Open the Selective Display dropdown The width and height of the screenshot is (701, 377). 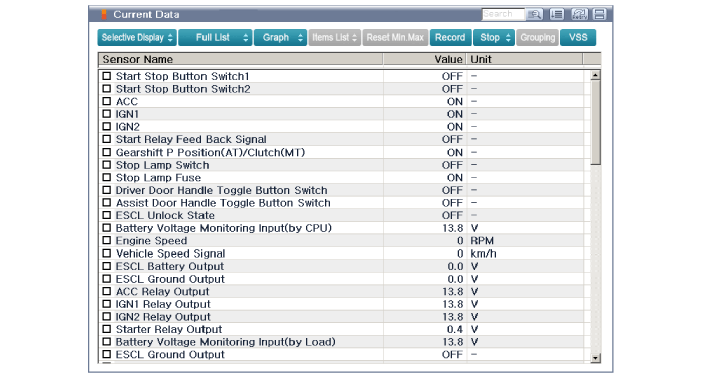tap(137, 38)
